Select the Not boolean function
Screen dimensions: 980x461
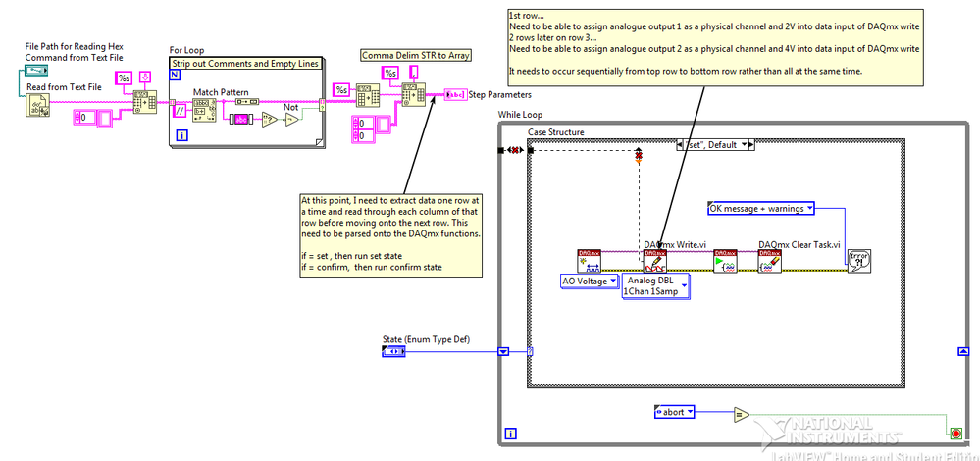292,120
